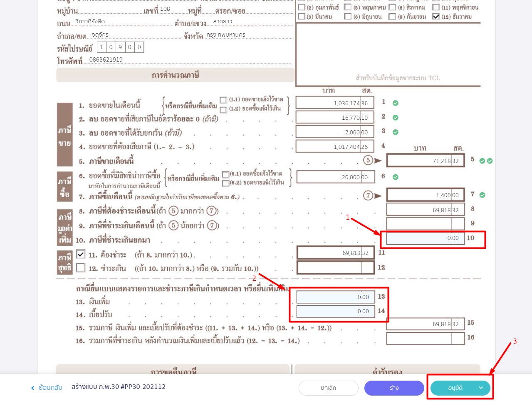Click green check icon beside line 1

click(396, 103)
